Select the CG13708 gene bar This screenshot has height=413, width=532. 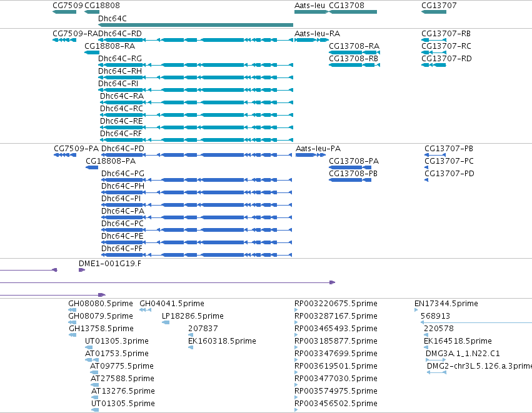coord(353,12)
